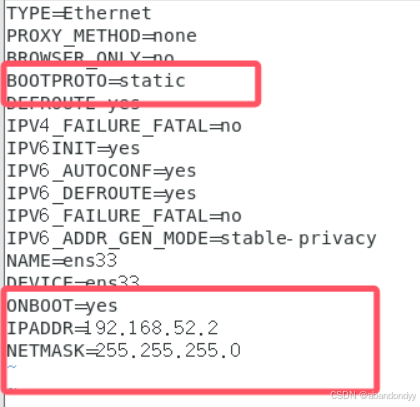Screen dimensions: 420x407
Task: Click the netmask value 255.255.255.0
Action: coord(168,351)
